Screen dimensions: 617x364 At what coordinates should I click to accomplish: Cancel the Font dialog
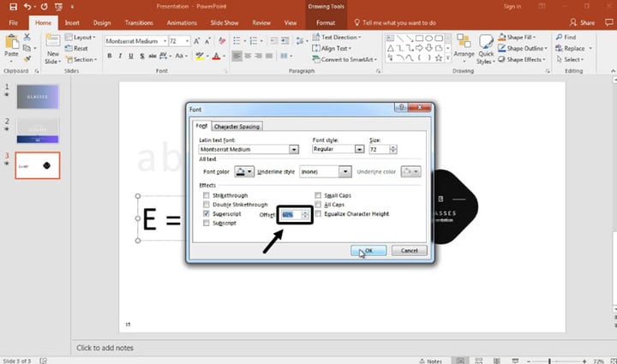click(x=410, y=250)
